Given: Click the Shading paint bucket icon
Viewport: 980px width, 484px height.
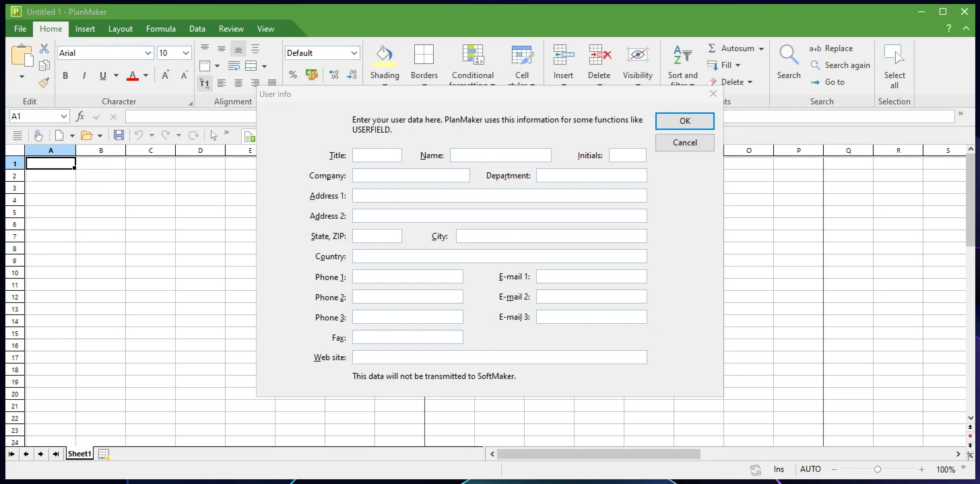Looking at the screenshot, I should 385,55.
